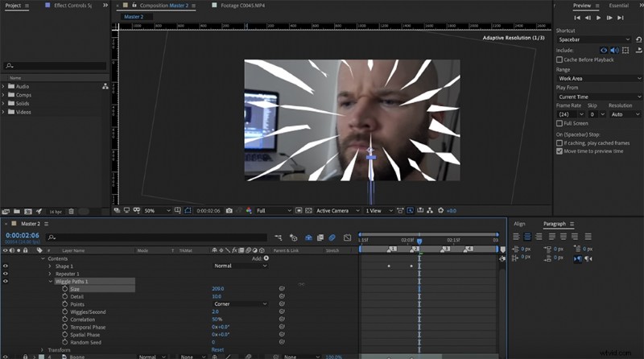This screenshot has width=644, height=359.
Task: Open grid and guide options icon
Action: pos(177,210)
